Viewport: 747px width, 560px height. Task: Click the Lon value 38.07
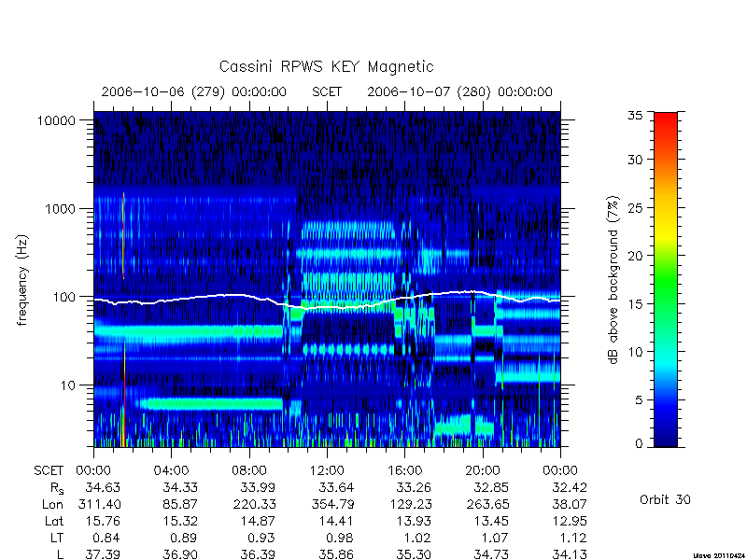point(569,504)
